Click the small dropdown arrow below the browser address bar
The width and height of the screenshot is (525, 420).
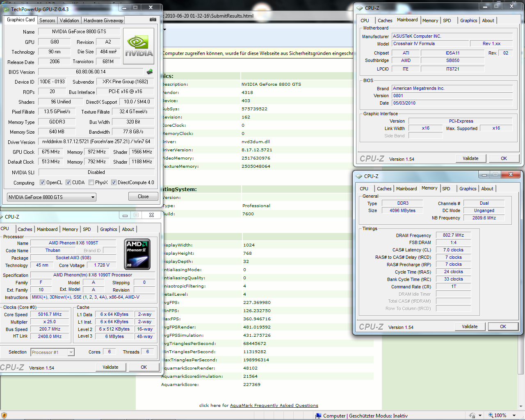pyautogui.click(x=164, y=30)
